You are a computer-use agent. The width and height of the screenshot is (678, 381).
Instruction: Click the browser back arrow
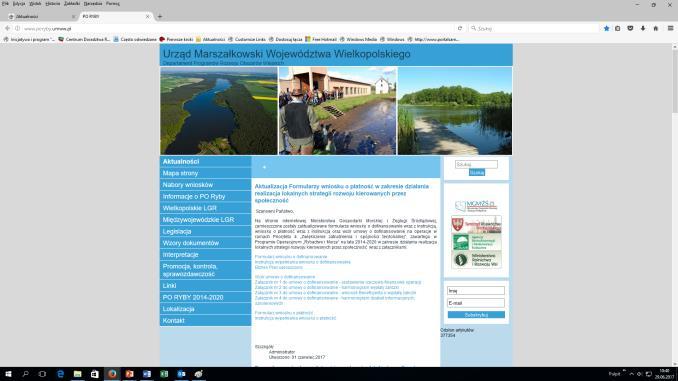(x=7, y=28)
